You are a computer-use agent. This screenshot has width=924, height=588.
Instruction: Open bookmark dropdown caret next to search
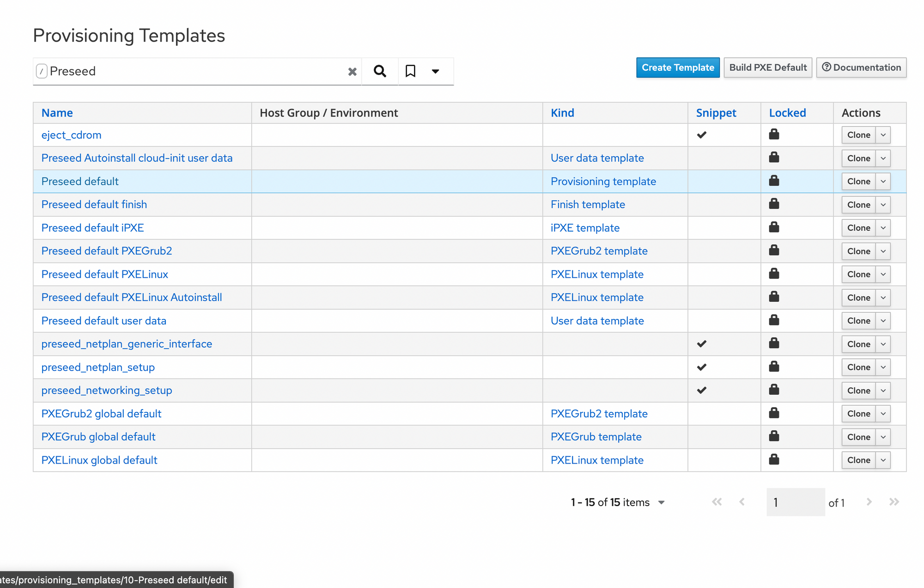point(435,71)
